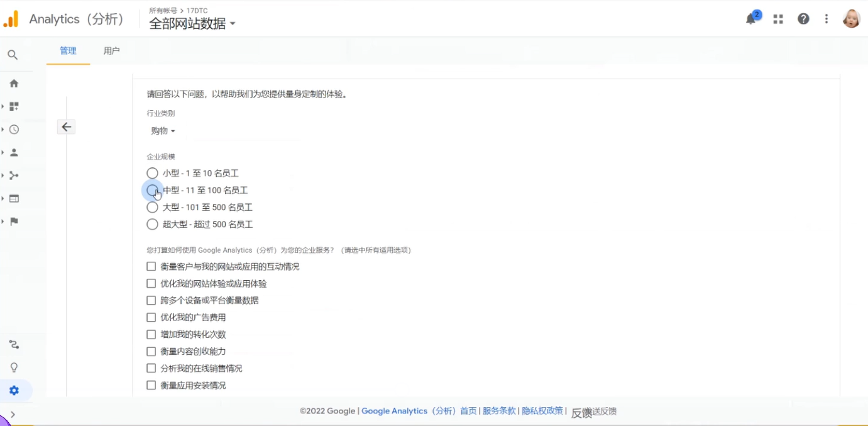Switch to the 用户 tab
The image size is (868, 426).
(x=112, y=51)
